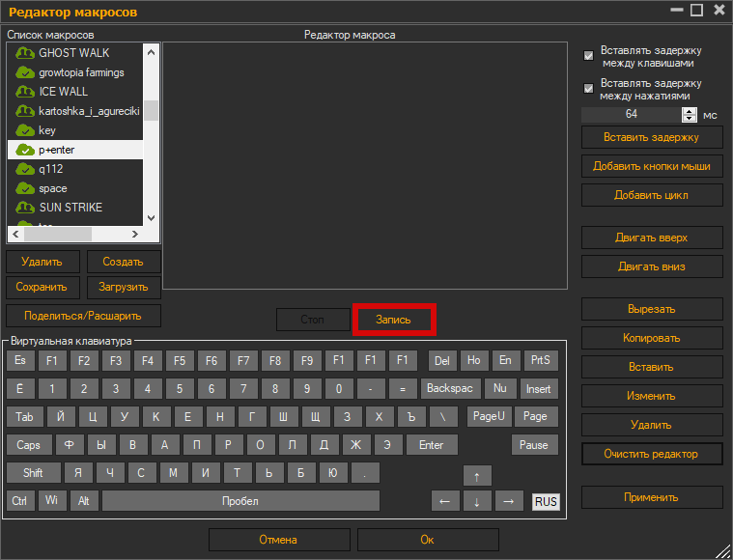
Task: Select the SUN STRIKE macro name
Action: 70,208
